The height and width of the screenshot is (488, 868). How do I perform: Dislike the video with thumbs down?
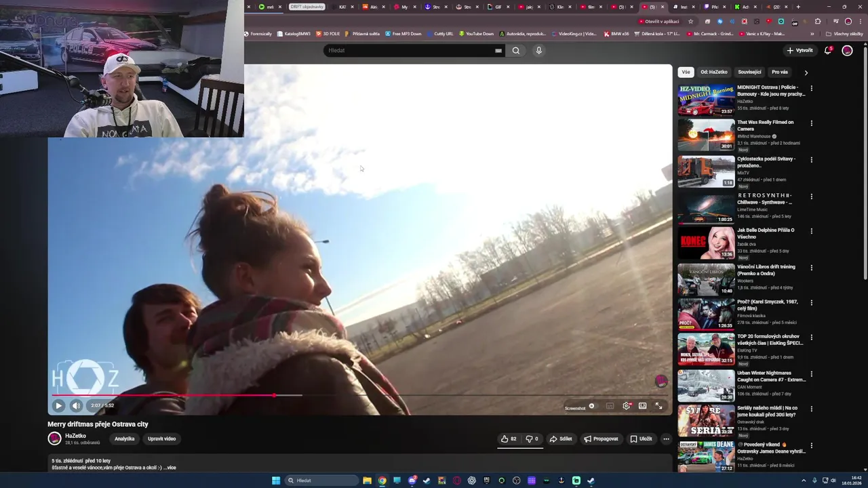click(x=532, y=439)
